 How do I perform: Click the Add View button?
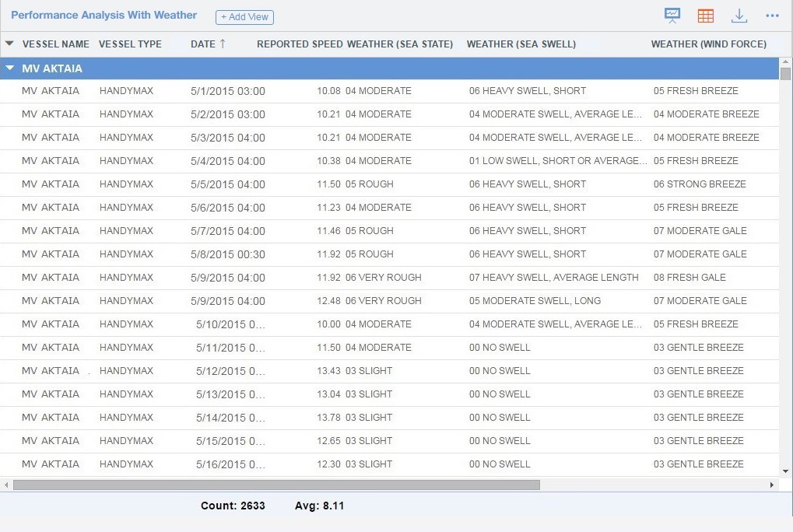244,16
